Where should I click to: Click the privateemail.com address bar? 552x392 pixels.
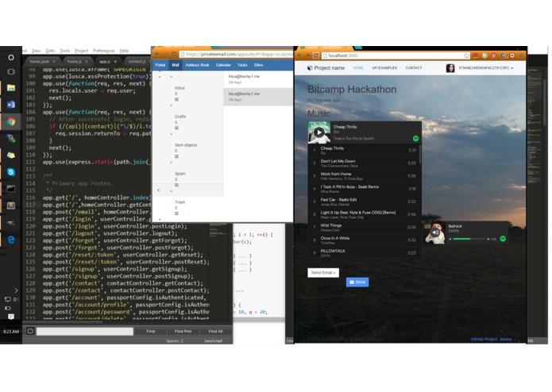[x=237, y=54]
